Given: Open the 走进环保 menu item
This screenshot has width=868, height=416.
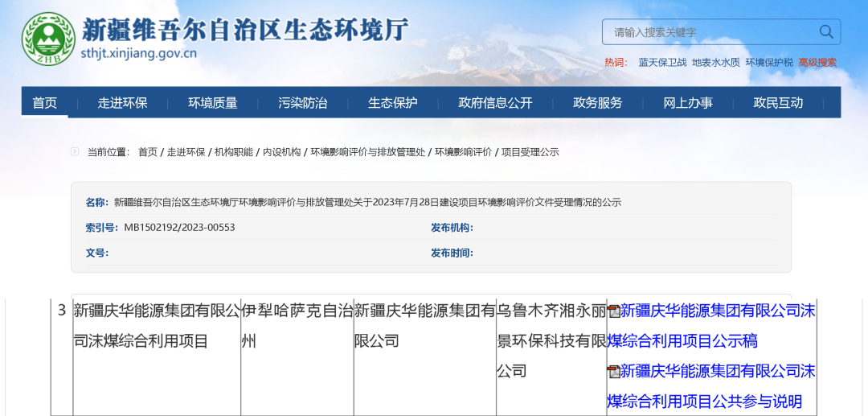Looking at the screenshot, I should coord(122,103).
